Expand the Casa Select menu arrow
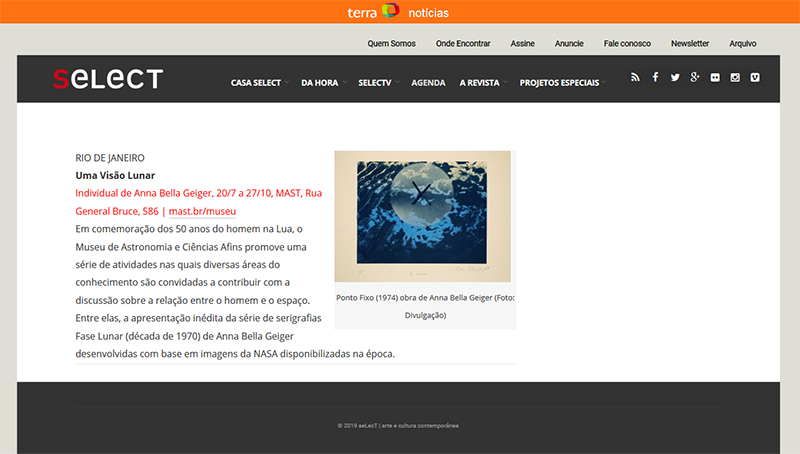This screenshot has width=800, height=454. click(287, 82)
